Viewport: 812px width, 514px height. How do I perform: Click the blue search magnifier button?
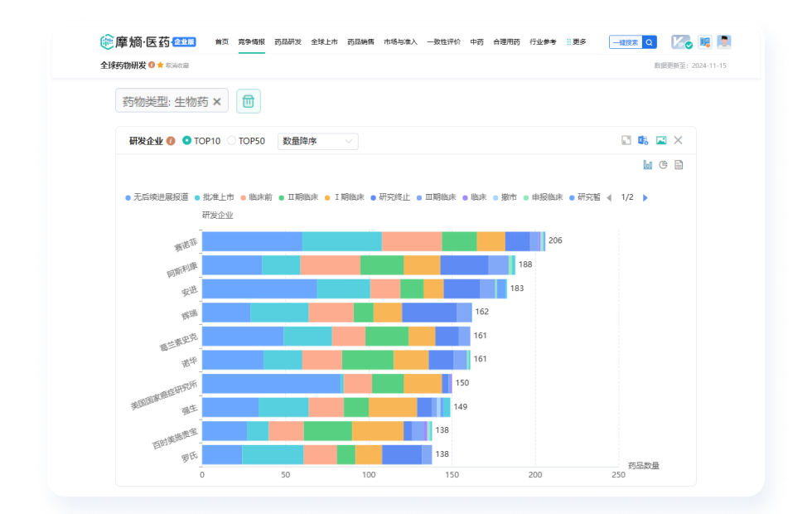click(650, 42)
